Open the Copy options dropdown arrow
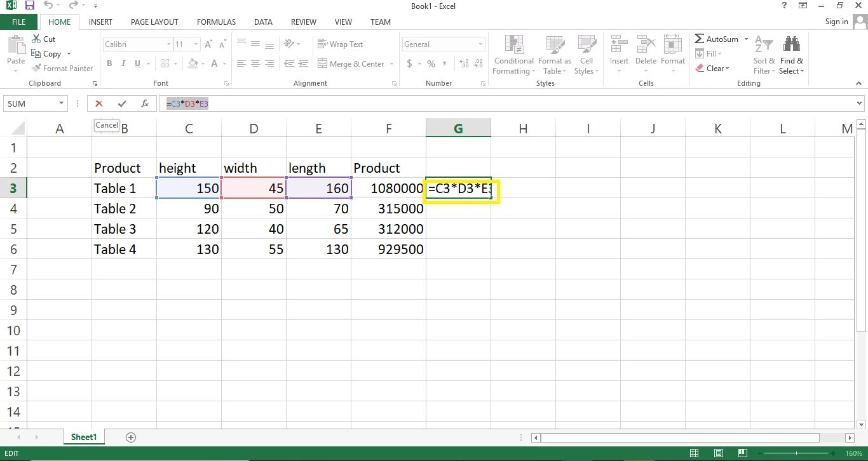The image size is (868, 461). click(x=69, y=54)
